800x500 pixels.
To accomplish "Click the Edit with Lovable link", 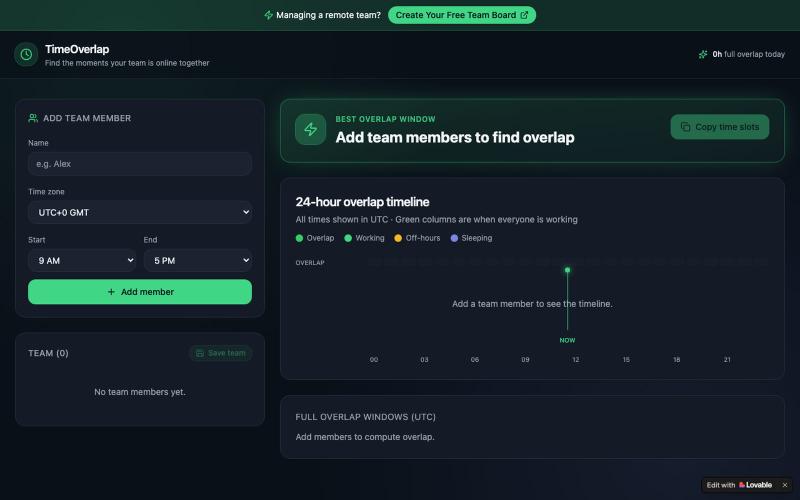I will click(x=739, y=485).
